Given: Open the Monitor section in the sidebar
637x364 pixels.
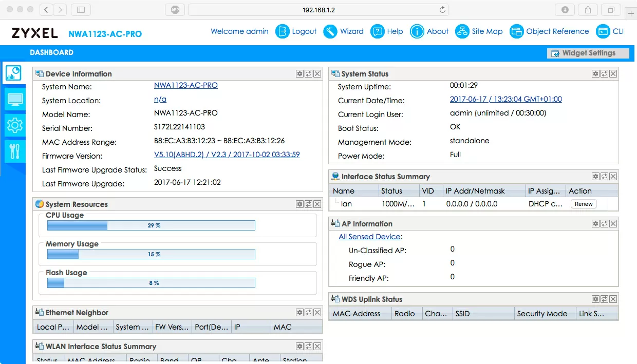Looking at the screenshot, I should pos(14,99).
